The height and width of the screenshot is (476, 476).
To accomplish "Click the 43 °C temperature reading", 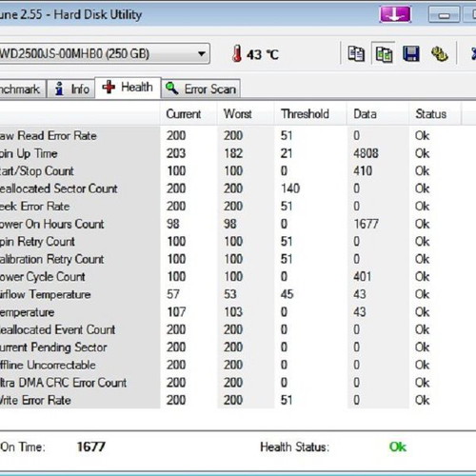I will coord(263,54).
